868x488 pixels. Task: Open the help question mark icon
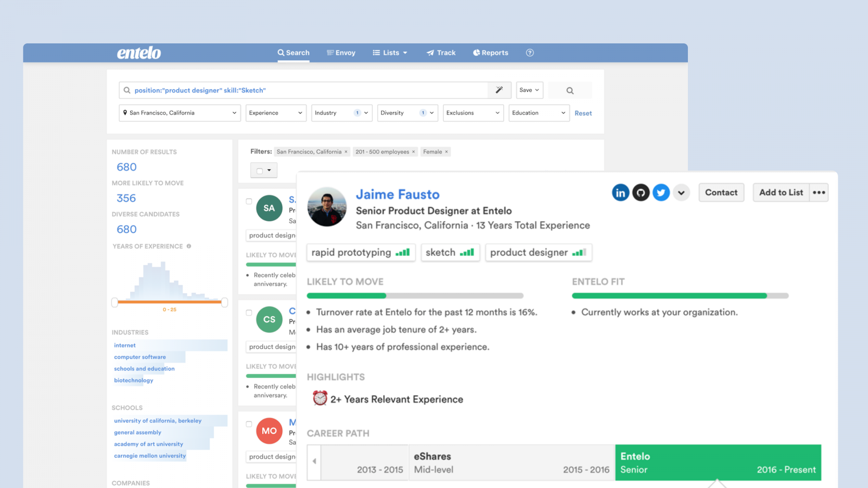[529, 52]
